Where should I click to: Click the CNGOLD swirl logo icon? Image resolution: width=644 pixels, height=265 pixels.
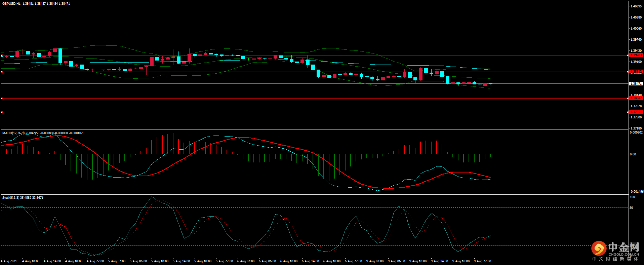(599, 249)
